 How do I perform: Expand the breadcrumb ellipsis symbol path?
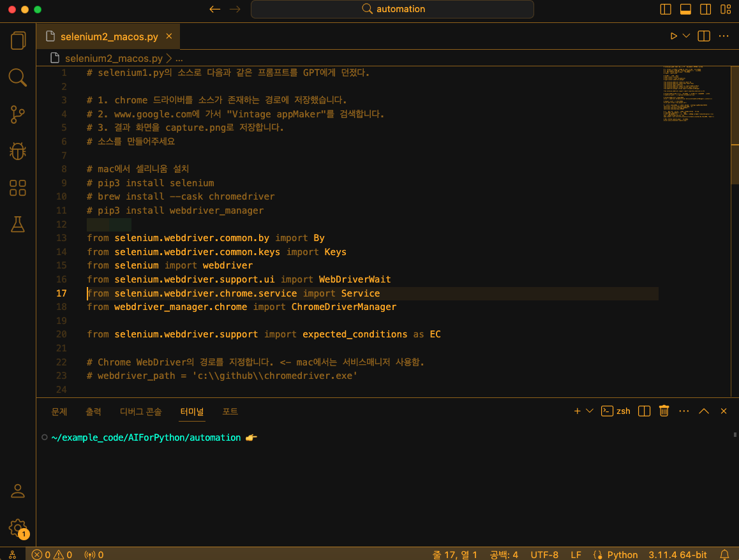179,59
